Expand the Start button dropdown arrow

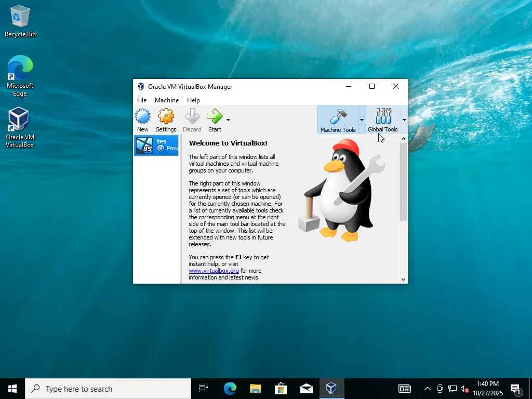coord(229,120)
